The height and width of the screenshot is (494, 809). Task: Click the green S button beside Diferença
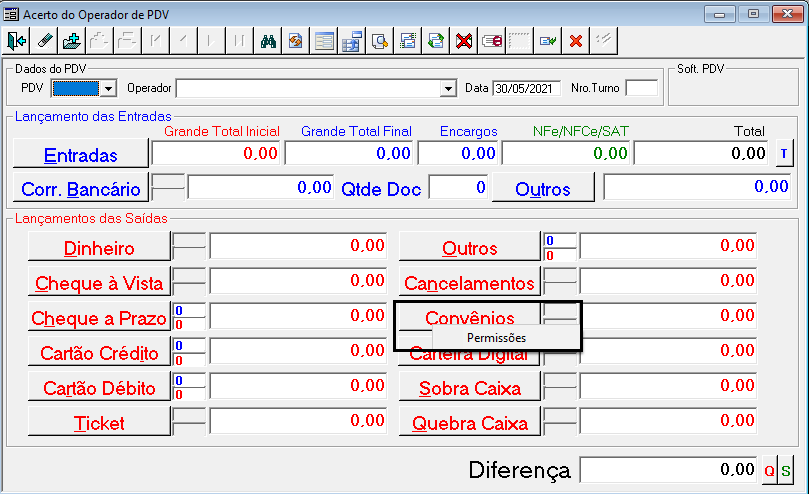785,470
